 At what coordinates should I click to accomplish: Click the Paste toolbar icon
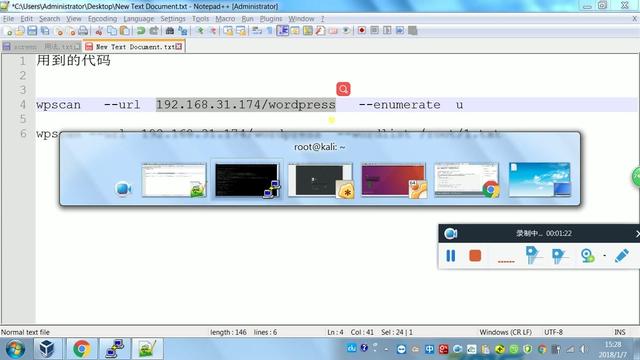pyautogui.click(x=125, y=31)
